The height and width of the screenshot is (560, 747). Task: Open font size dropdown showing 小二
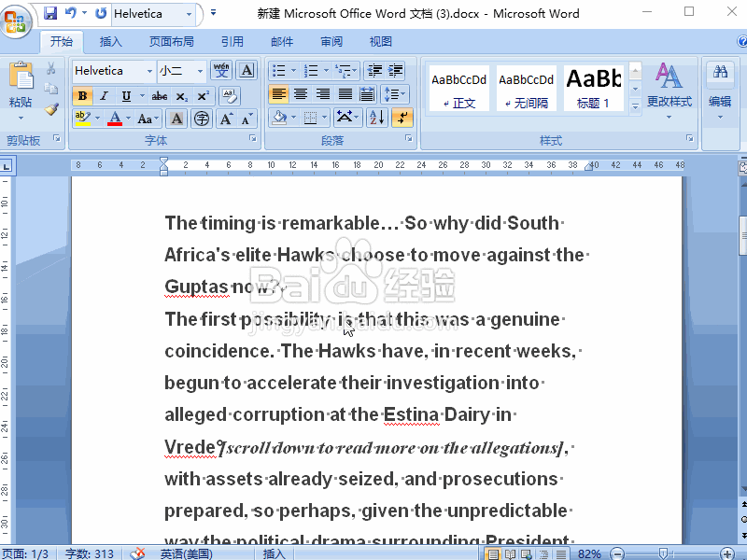coord(200,71)
